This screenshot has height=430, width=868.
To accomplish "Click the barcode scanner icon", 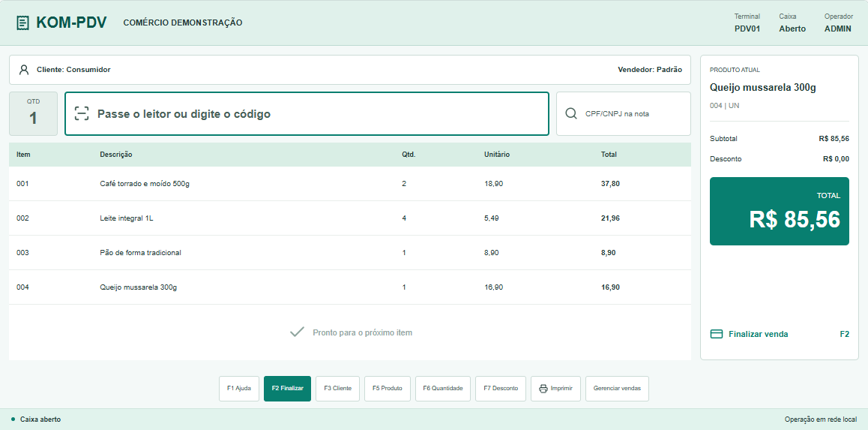I will pyautogui.click(x=82, y=113).
